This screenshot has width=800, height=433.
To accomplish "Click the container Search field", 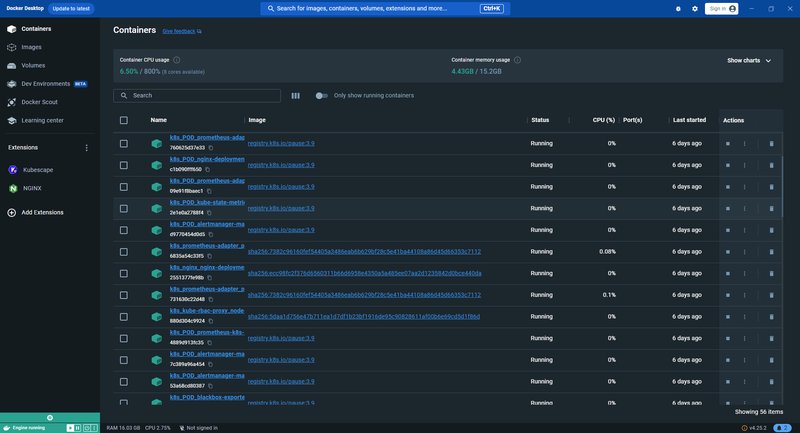I will [197, 96].
